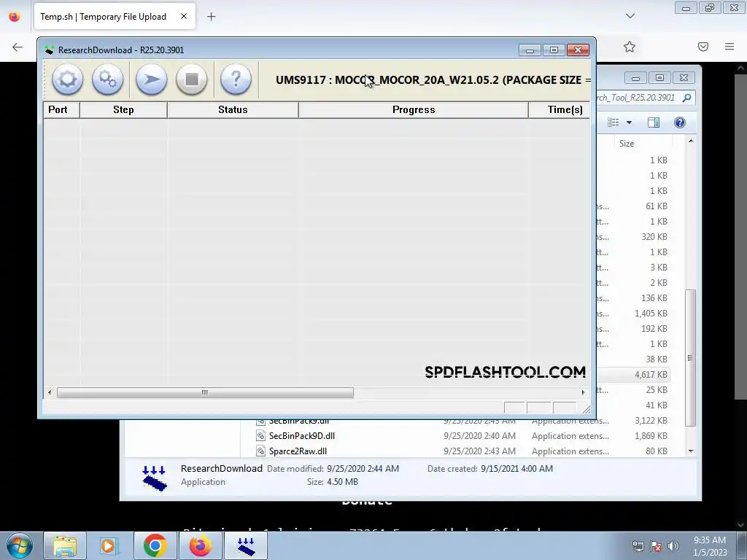Click the Size column header in Explorer
Screen dimensions: 747x560
click(627, 144)
